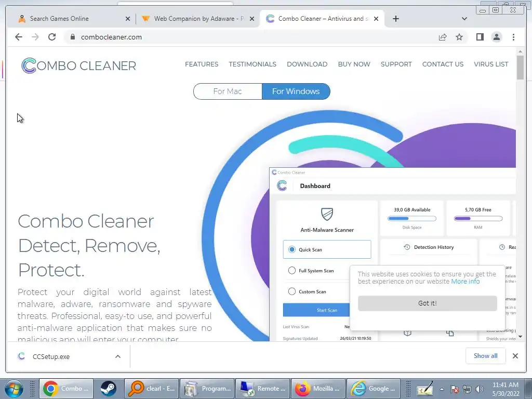Click the address bar URL
The width and height of the screenshot is (532, 399).
(x=111, y=37)
